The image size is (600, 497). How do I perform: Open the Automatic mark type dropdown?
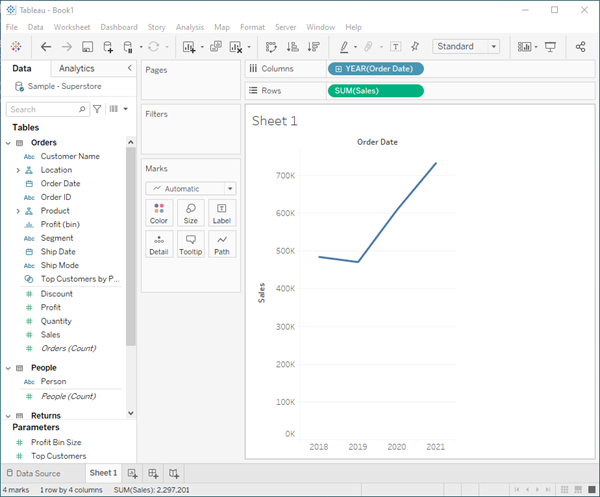190,188
